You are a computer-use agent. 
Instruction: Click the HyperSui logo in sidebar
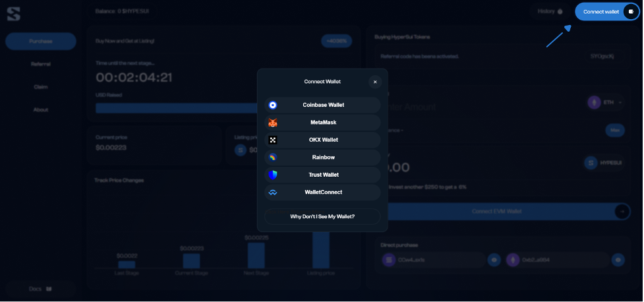click(x=14, y=13)
